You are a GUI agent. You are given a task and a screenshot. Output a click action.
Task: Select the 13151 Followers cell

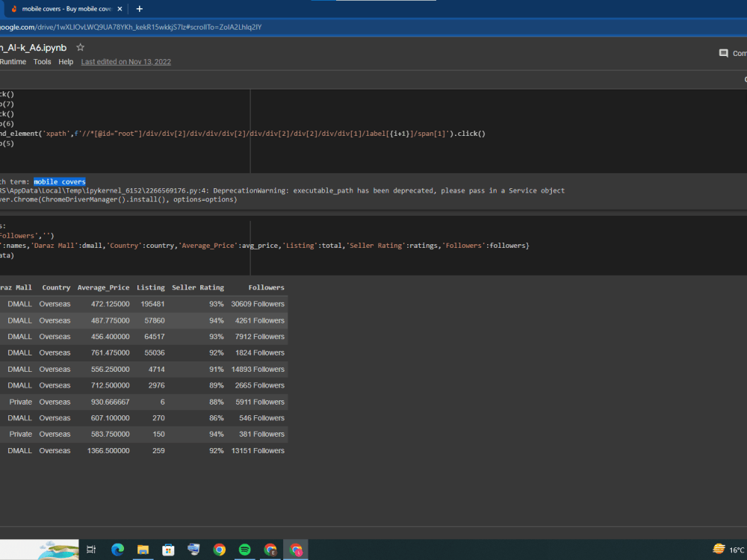(x=258, y=450)
